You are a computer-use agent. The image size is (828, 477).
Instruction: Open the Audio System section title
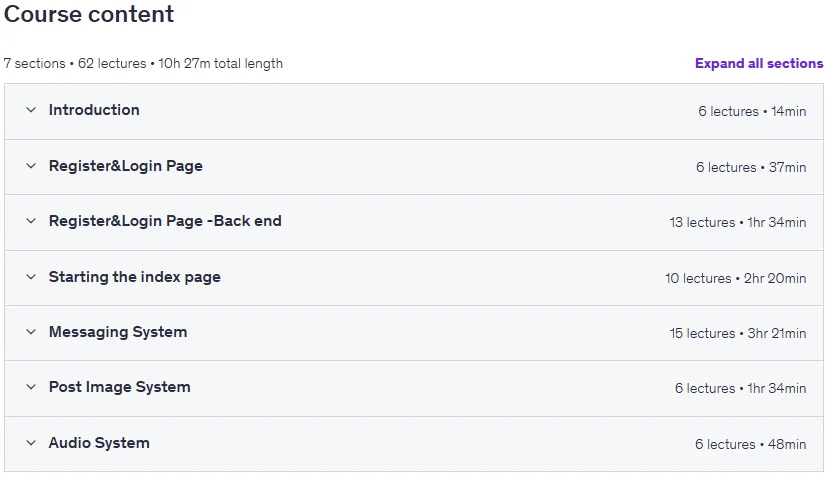coord(99,443)
